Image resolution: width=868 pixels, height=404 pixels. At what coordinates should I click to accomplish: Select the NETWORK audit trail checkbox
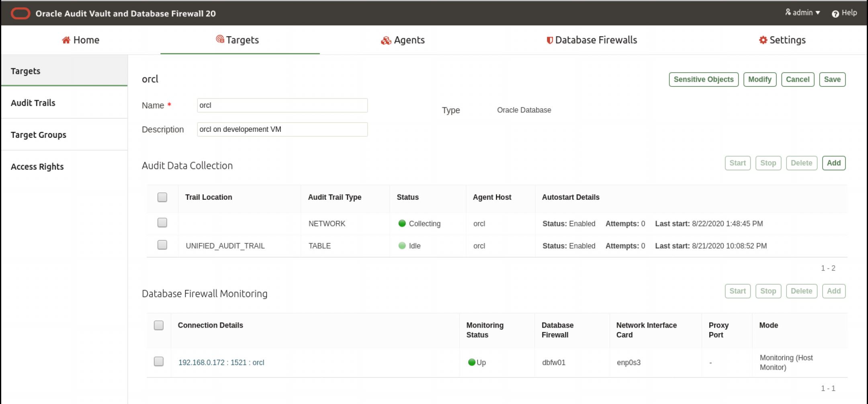tap(162, 223)
